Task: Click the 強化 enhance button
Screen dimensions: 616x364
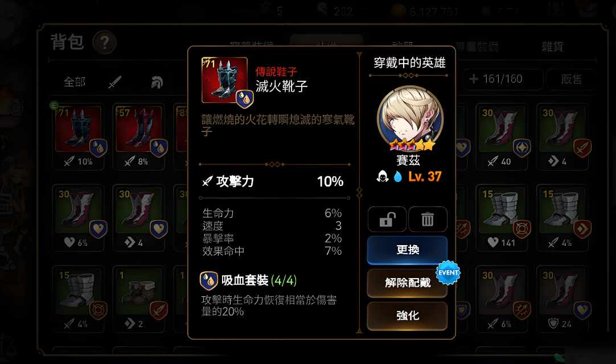Action: [x=408, y=316]
